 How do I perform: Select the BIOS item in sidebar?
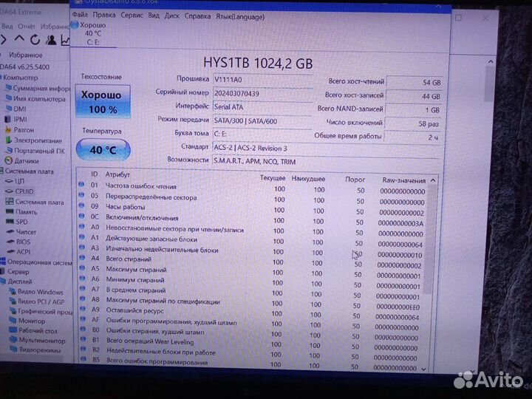coord(24,242)
